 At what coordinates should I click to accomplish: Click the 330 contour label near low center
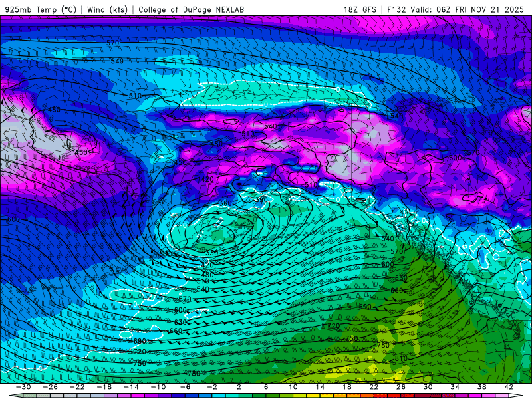(x=211, y=253)
